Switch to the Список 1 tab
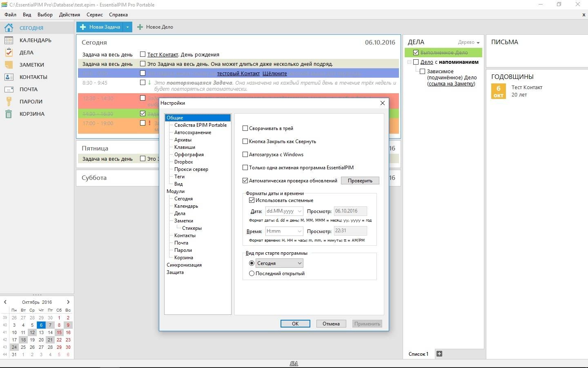Screen dimensions: 588x368 click(419, 354)
